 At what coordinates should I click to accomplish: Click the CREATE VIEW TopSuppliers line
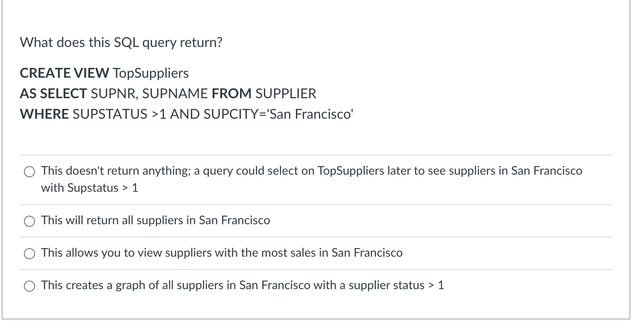[104, 73]
